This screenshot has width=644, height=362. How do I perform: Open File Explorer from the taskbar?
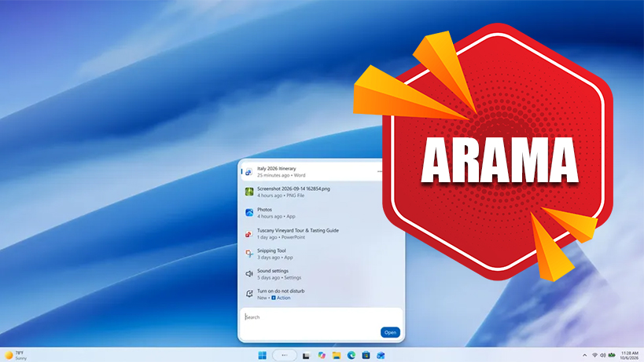pos(337,356)
